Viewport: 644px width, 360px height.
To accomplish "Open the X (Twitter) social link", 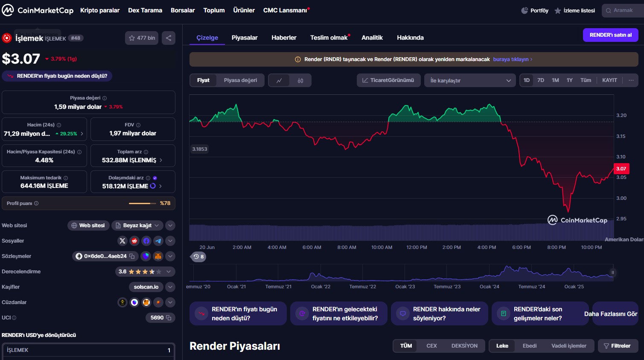I will tap(122, 241).
